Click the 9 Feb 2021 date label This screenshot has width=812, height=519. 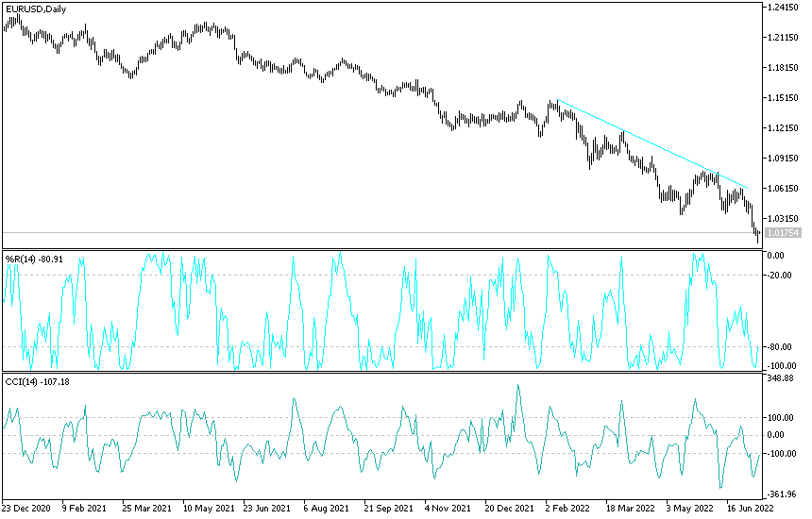85,508
